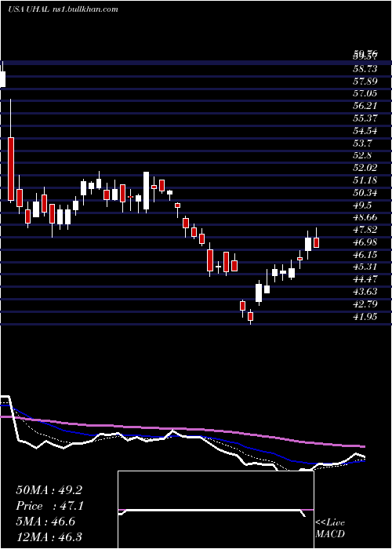Click the 50.34 price axis label
The height and width of the screenshot is (549, 392).
[x=365, y=193]
